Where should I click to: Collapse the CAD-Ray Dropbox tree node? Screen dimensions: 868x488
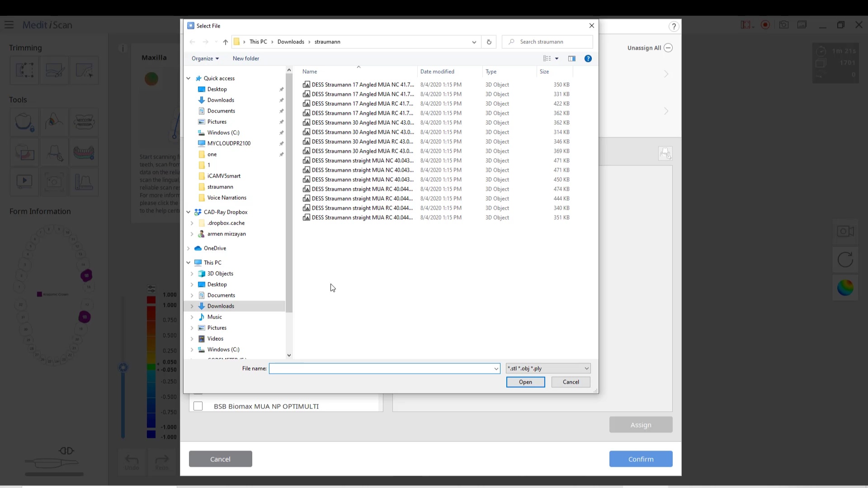[x=189, y=212]
